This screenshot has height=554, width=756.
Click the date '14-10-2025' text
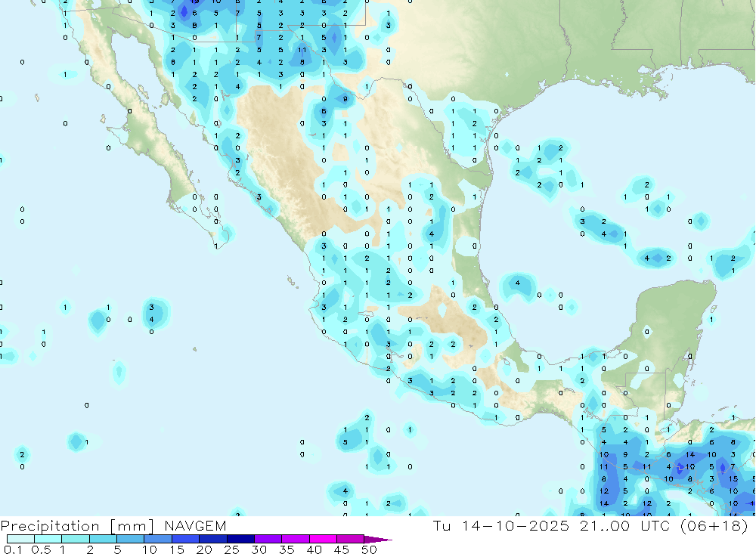tap(516, 525)
